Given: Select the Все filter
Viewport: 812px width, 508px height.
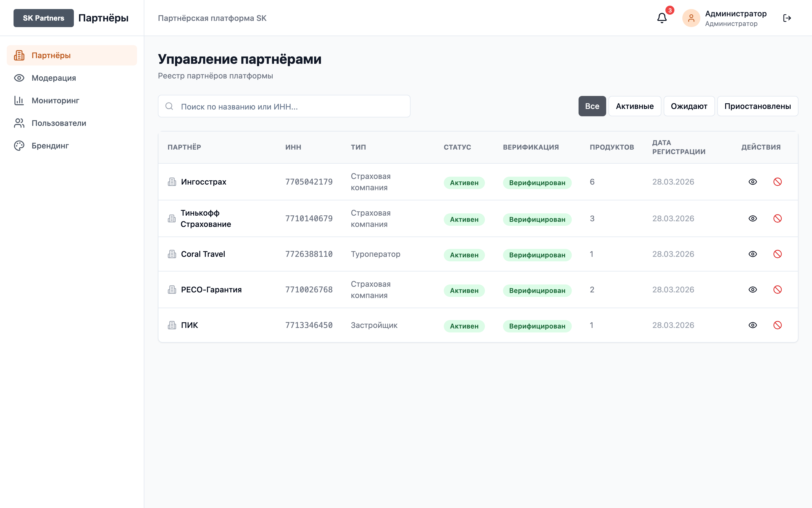Looking at the screenshot, I should pos(592,106).
